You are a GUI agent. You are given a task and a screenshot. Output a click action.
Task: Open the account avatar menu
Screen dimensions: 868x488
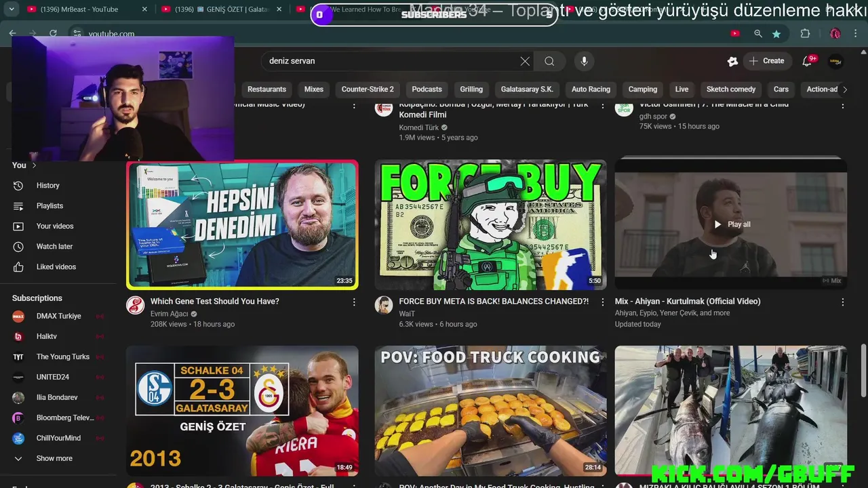click(835, 61)
